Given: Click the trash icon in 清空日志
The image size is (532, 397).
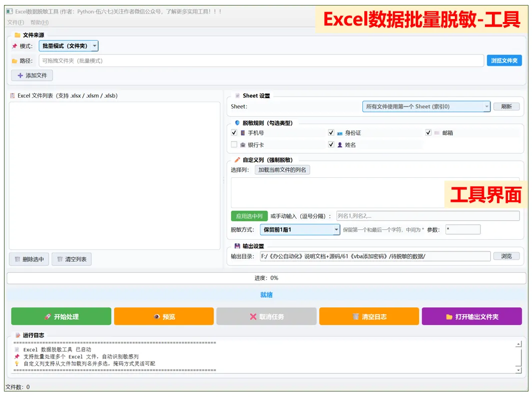Looking at the screenshot, I should [x=355, y=316].
